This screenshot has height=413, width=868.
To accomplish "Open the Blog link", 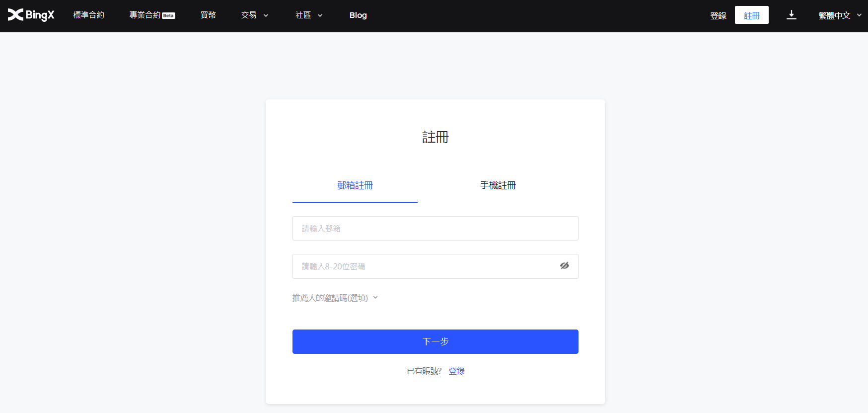I will (358, 15).
